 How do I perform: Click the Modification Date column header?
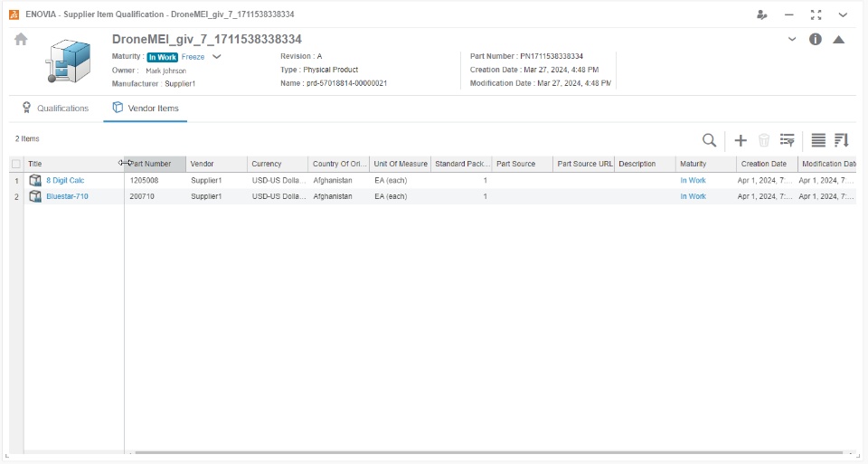point(827,164)
